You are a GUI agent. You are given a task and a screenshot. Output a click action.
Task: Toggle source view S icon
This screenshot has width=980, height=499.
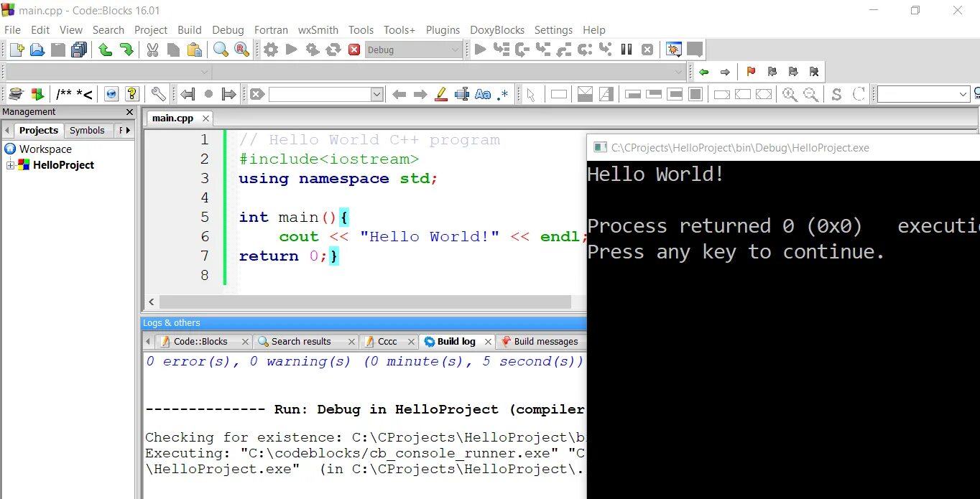(836, 94)
